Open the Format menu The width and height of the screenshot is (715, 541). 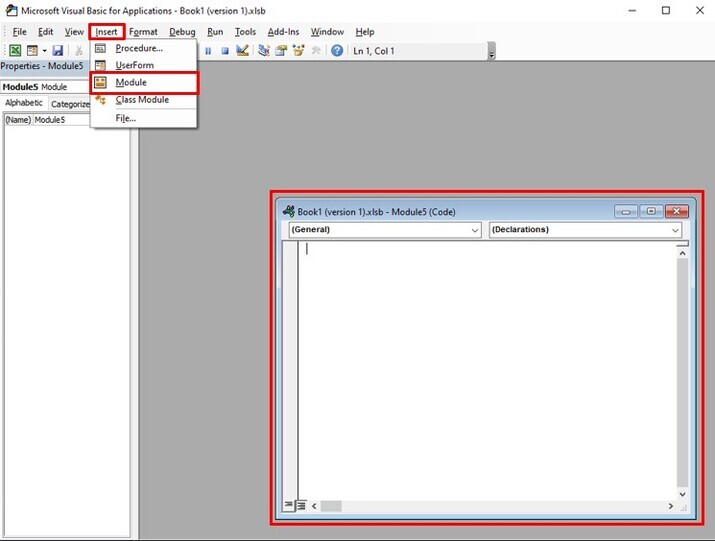143,32
